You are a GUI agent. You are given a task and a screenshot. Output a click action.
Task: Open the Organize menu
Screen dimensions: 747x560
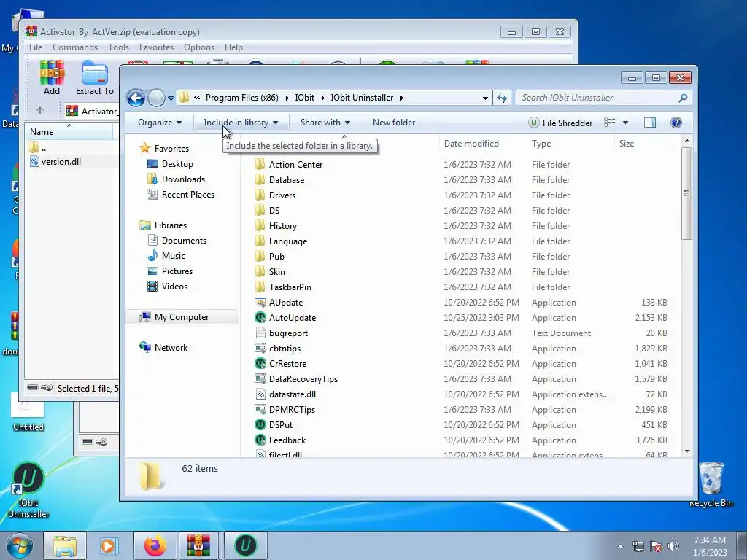coord(160,122)
